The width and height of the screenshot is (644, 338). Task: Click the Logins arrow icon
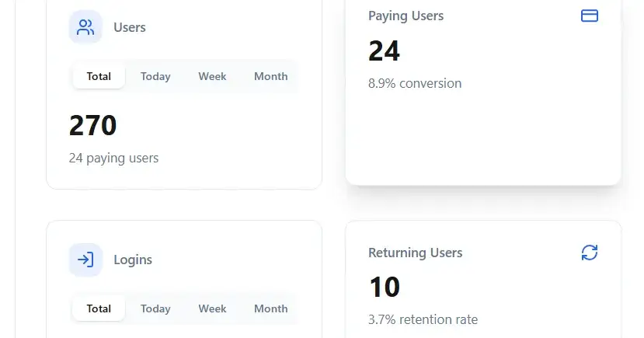[x=85, y=260]
